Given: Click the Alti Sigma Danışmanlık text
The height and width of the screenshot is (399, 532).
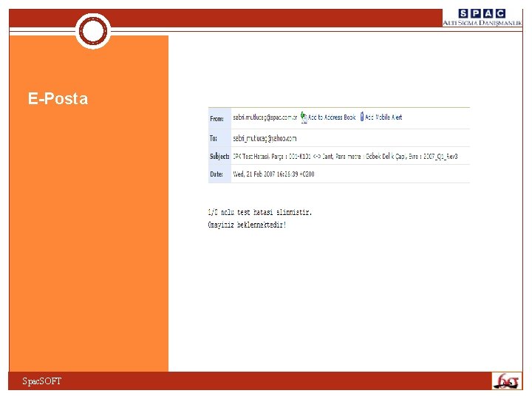Looking at the screenshot, I should (x=482, y=23).
